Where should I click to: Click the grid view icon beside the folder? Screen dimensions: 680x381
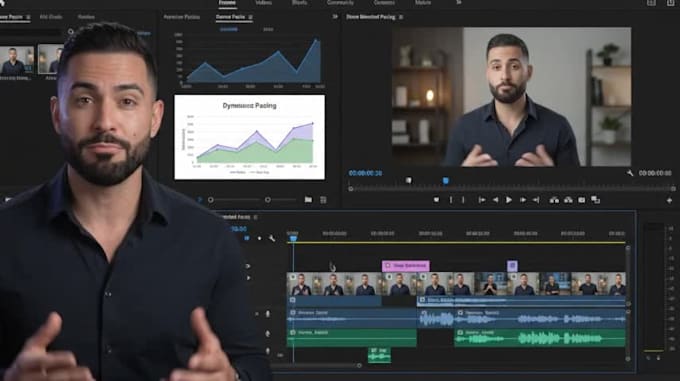[x=323, y=200]
